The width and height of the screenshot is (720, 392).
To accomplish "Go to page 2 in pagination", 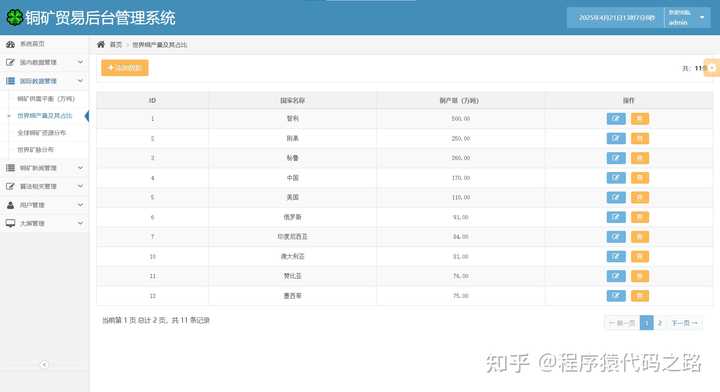I will [660, 323].
